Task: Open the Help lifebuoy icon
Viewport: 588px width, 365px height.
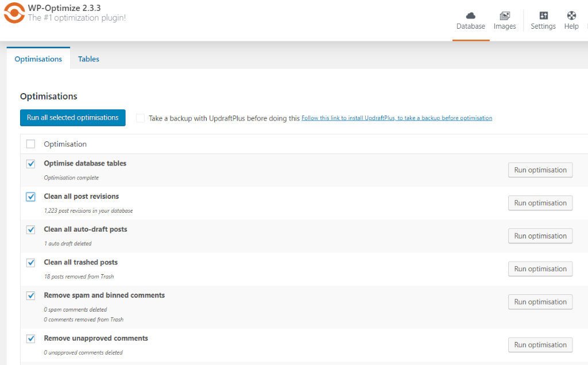Action: [x=571, y=16]
